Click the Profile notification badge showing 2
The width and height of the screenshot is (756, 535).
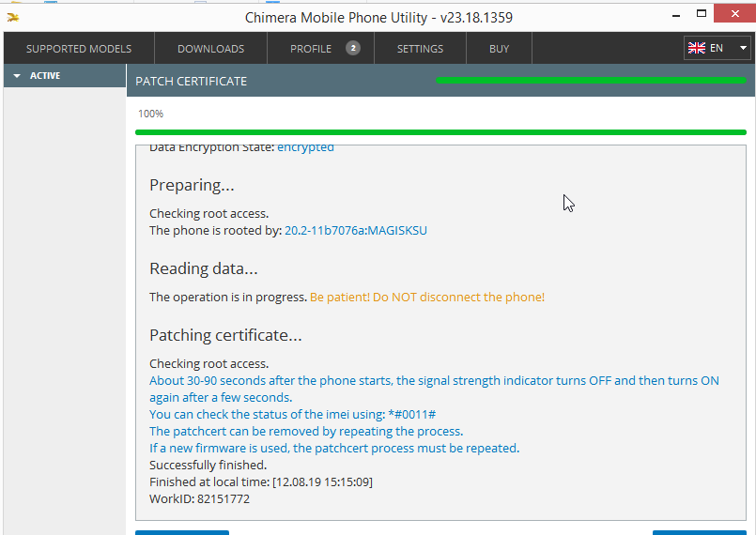click(353, 48)
